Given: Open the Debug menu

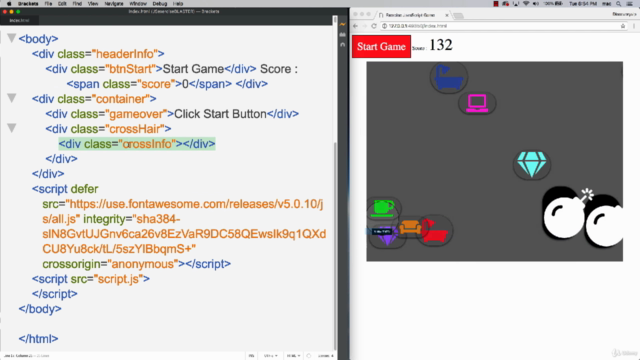Looking at the screenshot, I should (x=160, y=4).
